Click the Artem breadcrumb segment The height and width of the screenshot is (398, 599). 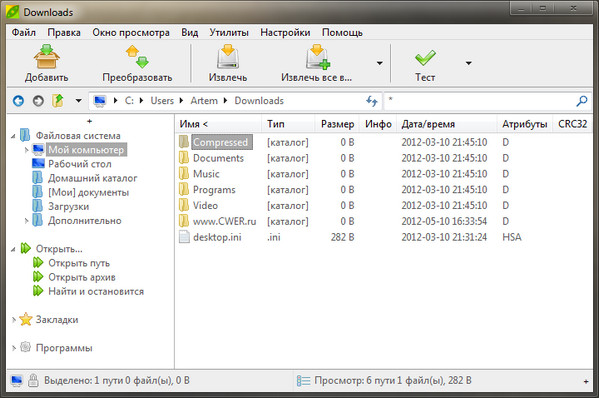204,101
